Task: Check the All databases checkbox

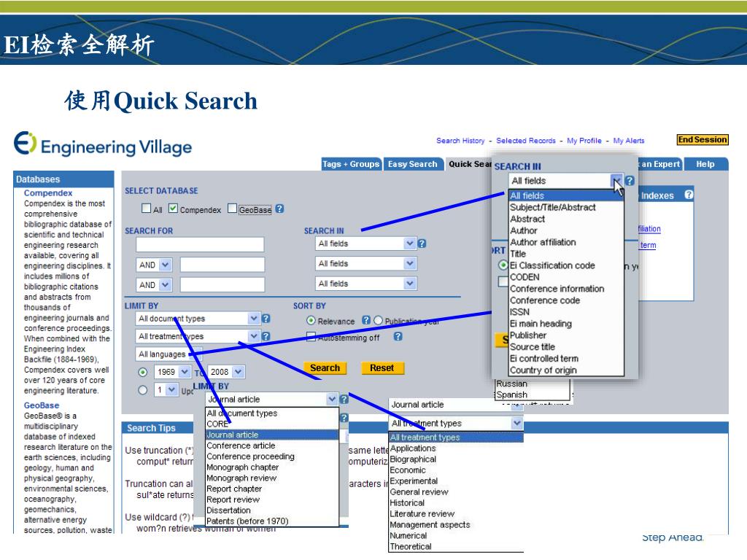Action: tap(146, 208)
